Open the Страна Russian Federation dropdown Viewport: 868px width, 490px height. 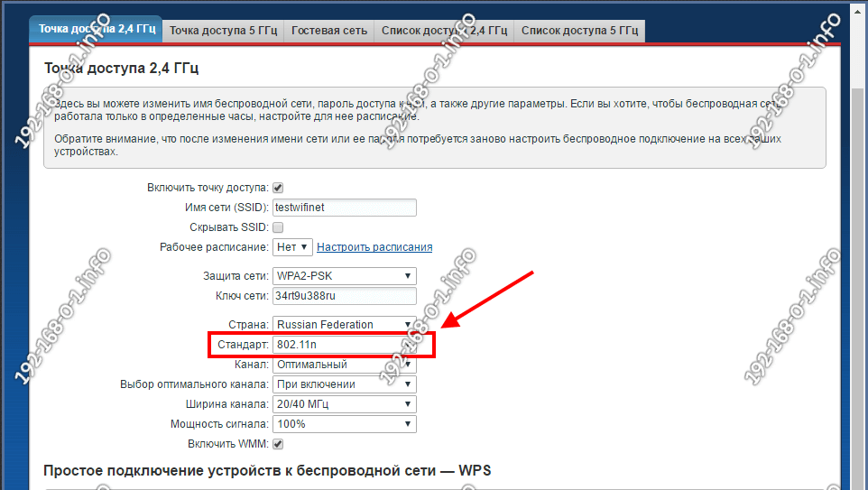click(345, 325)
